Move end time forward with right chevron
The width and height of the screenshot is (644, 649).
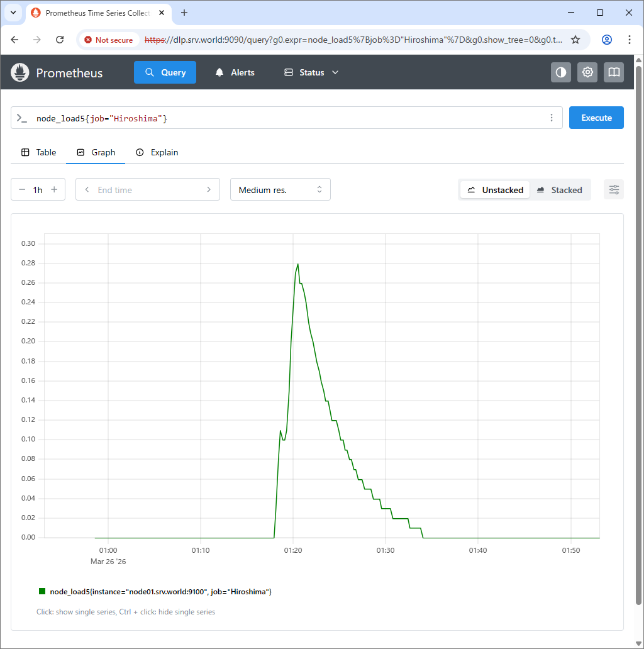coord(209,189)
